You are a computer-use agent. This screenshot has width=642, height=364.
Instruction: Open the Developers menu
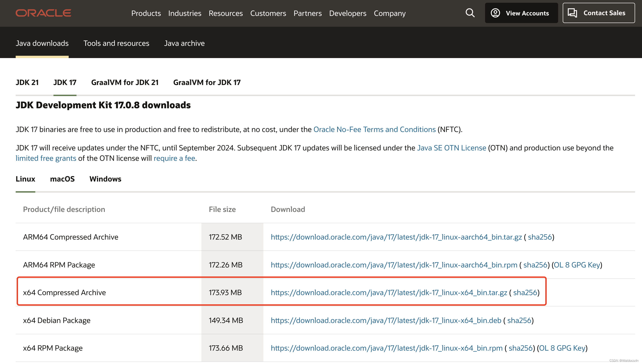pyautogui.click(x=348, y=13)
